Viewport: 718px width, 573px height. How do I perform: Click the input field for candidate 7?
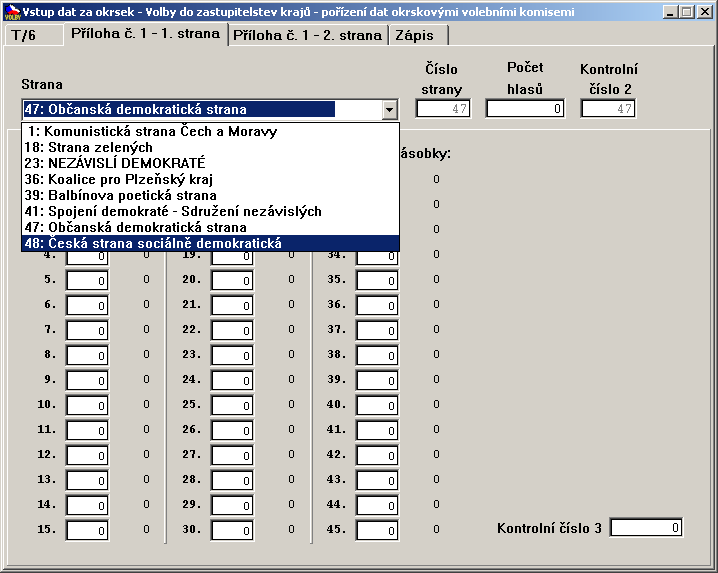click(x=87, y=330)
